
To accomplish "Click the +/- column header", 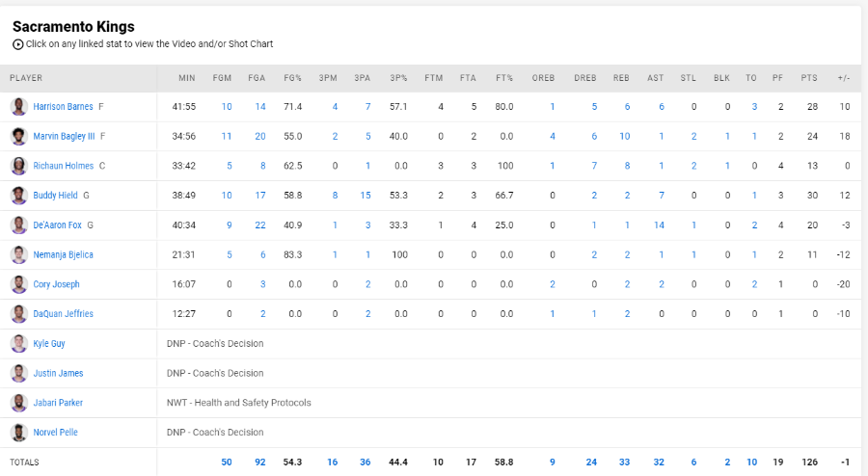I will tap(844, 78).
